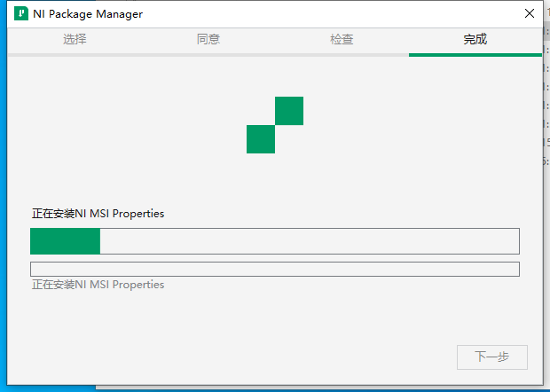Switch to the 同意 tab
This screenshot has width=550, height=392.
point(208,39)
